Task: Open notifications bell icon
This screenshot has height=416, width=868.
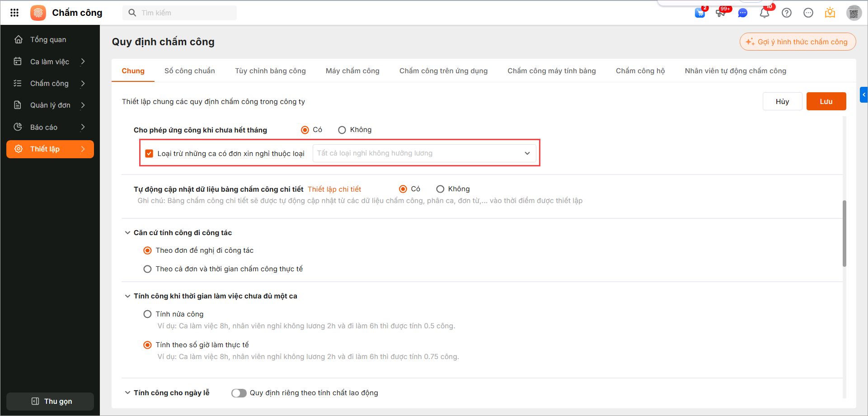Action: click(765, 13)
